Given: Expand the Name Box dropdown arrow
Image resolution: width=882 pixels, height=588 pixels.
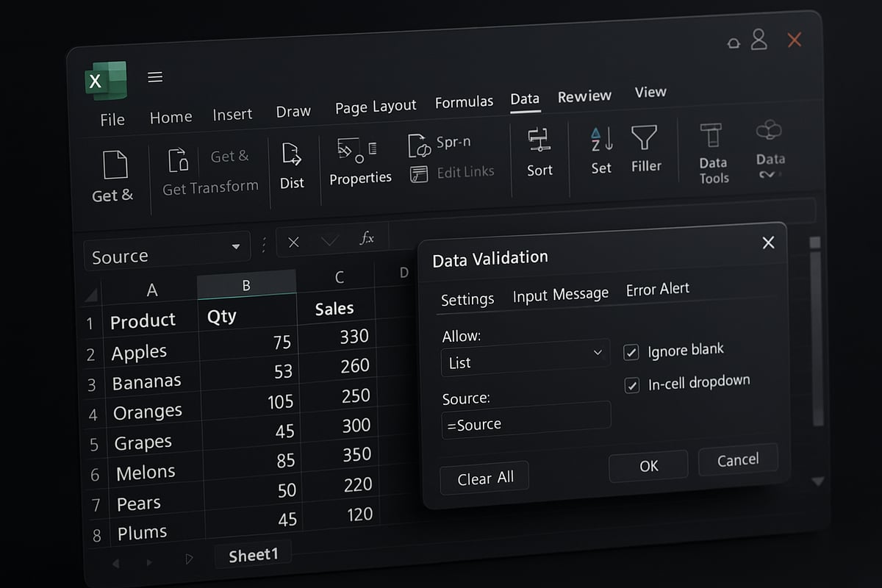Looking at the screenshot, I should [x=235, y=247].
